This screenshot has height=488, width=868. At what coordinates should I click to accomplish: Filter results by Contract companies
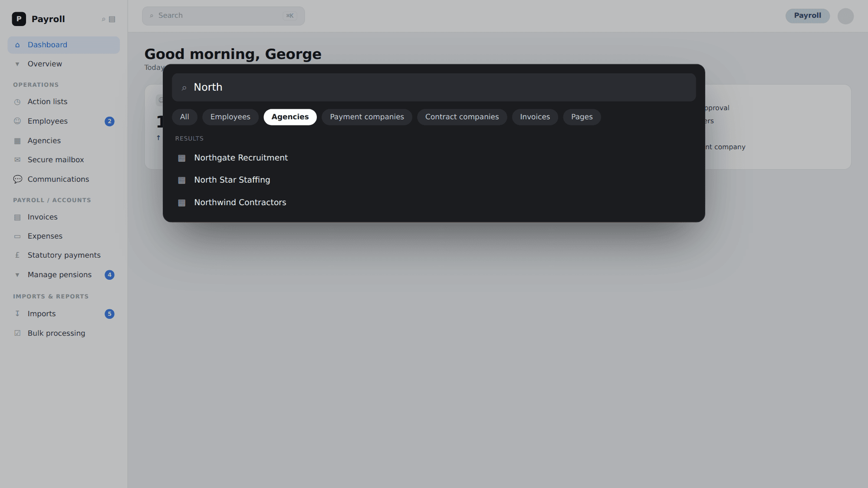click(x=462, y=117)
